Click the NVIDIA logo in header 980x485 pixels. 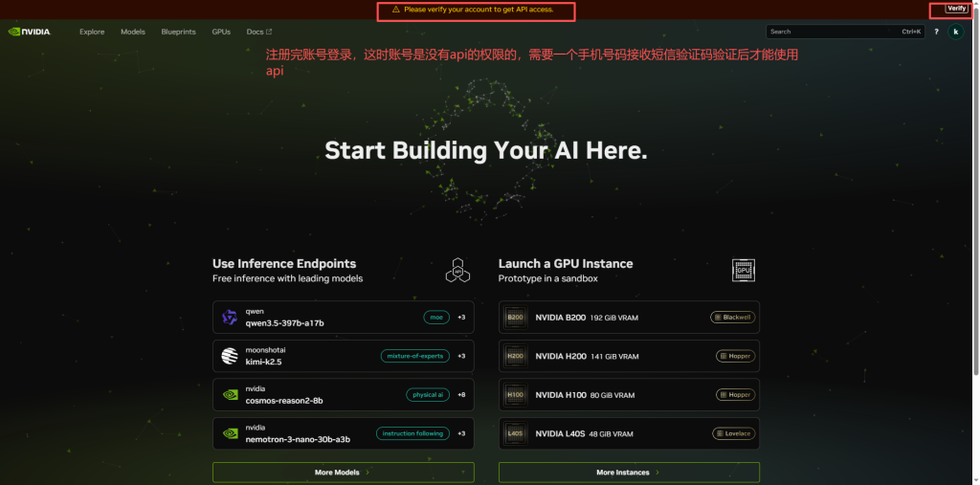(30, 32)
